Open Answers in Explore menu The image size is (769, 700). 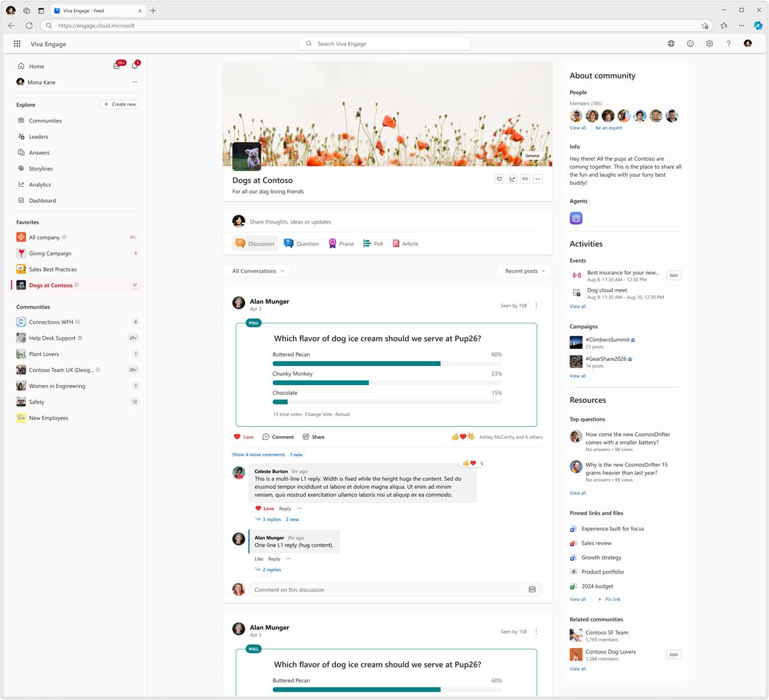[39, 153]
